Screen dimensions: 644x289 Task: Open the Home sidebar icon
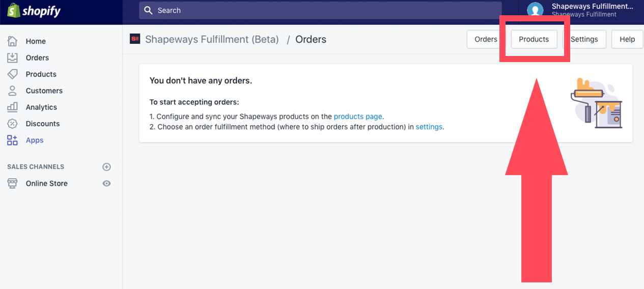pyautogui.click(x=12, y=41)
